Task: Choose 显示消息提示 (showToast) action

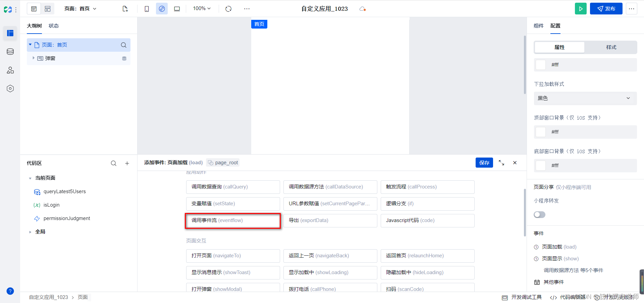Action: [x=233, y=272]
